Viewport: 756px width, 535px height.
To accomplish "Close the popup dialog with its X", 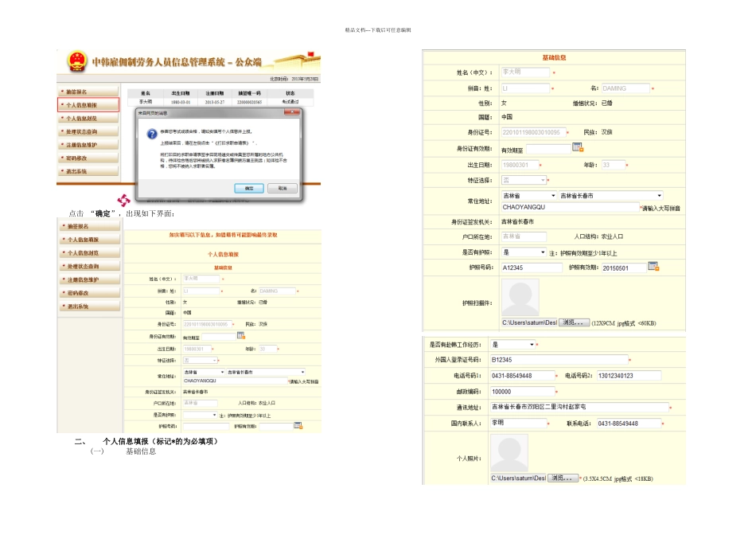I will pyautogui.click(x=292, y=112).
